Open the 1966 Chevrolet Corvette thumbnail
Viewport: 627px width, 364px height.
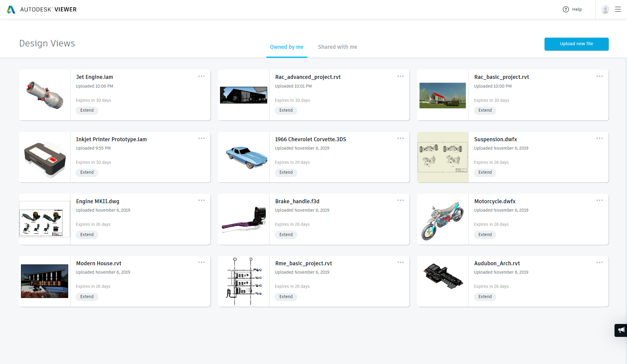[x=244, y=157]
